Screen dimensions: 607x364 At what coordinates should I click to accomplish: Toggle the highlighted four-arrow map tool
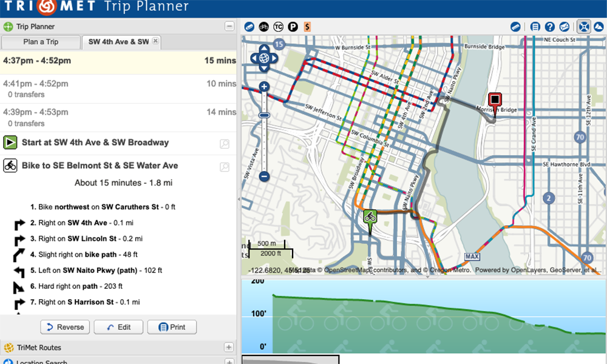click(584, 27)
